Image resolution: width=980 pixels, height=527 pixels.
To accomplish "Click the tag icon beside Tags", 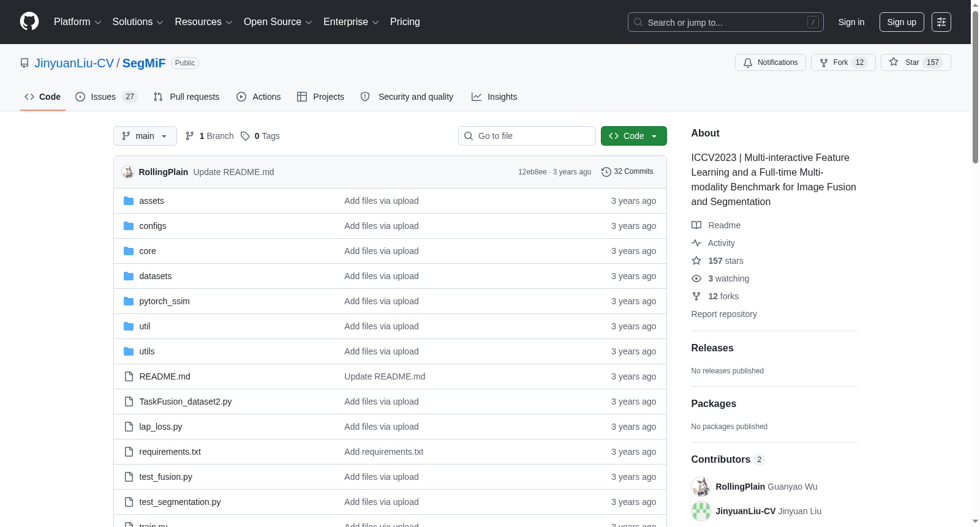I will click(245, 136).
